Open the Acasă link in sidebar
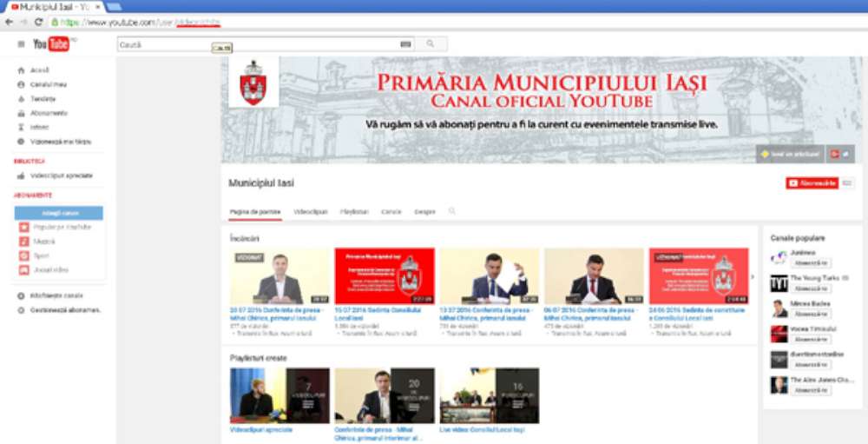Image resolution: width=868 pixels, height=444 pixels. pos(40,70)
